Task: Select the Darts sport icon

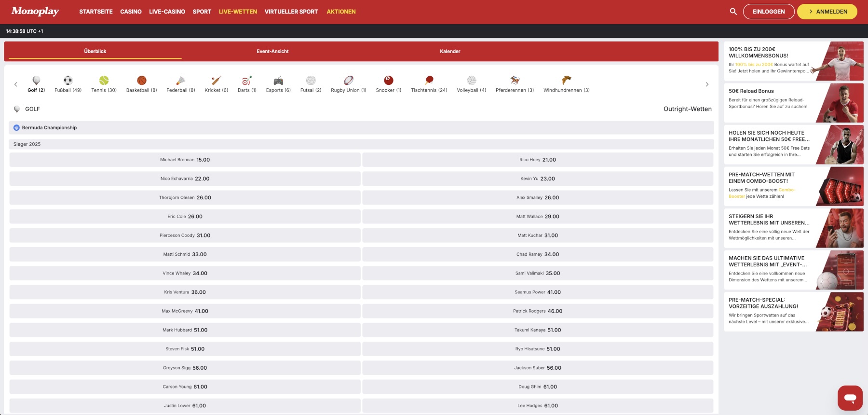Action: pyautogui.click(x=247, y=81)
